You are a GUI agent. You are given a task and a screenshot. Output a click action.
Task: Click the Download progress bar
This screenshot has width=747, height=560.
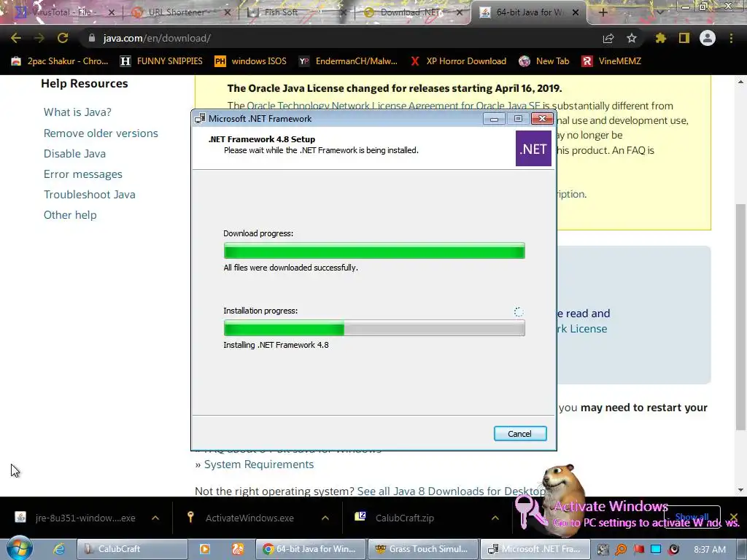coord(374,251)
